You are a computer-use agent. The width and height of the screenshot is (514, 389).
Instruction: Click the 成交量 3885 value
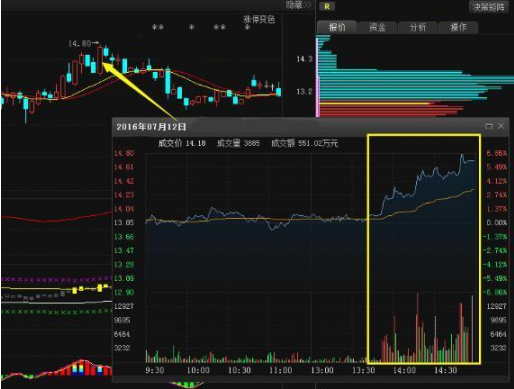click(x=238, y=143)
